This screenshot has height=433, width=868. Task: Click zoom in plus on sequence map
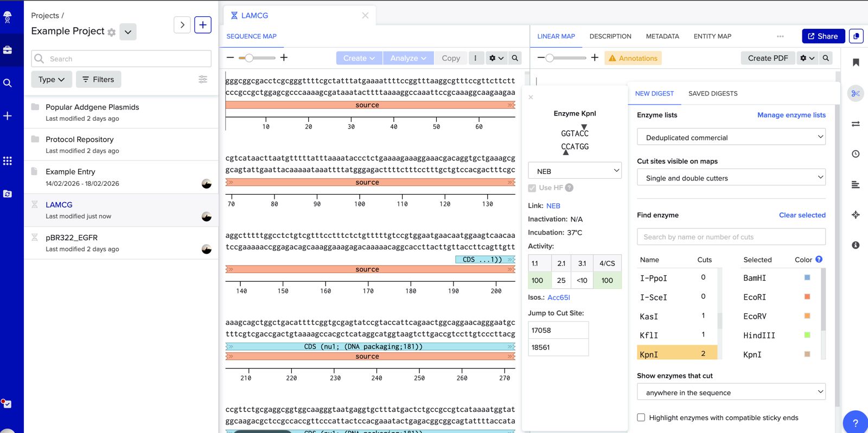[284, 57]
